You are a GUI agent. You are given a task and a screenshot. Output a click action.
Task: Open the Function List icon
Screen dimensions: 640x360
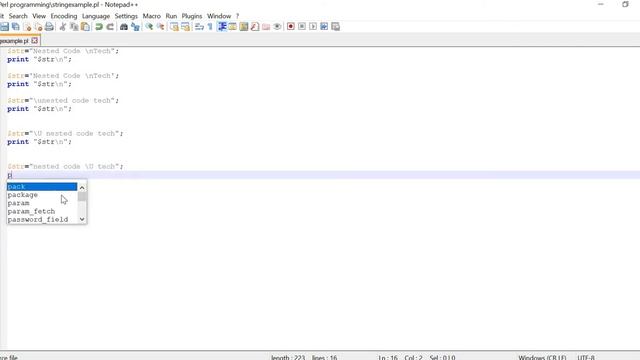coord(255,27)
